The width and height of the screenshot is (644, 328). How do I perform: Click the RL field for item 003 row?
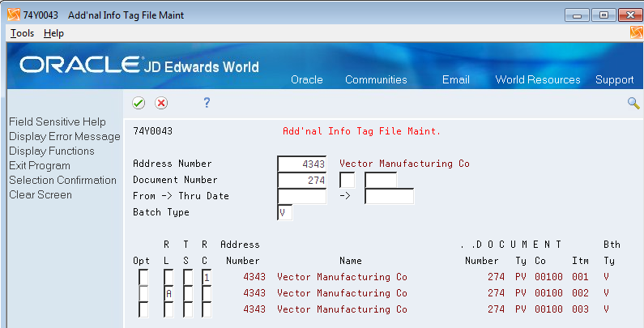(x=168, y=309)
